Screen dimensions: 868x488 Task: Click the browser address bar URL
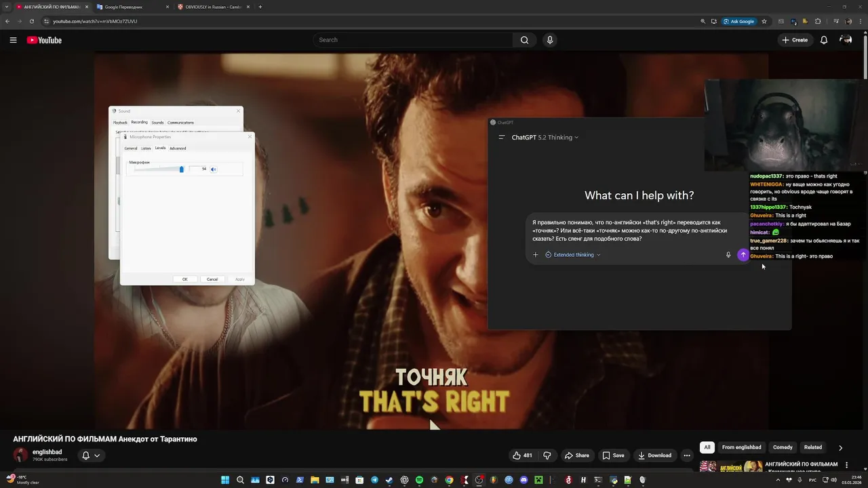95,21
